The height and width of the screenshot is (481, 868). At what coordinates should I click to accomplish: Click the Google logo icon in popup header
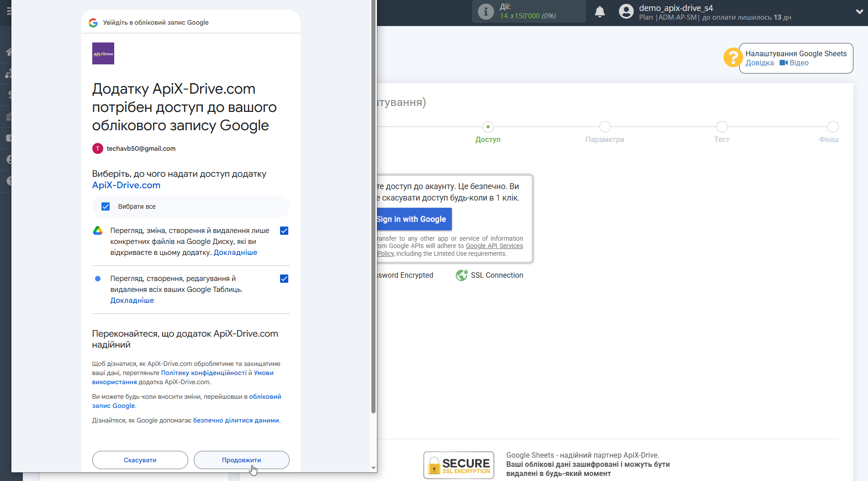coord(93,22)
